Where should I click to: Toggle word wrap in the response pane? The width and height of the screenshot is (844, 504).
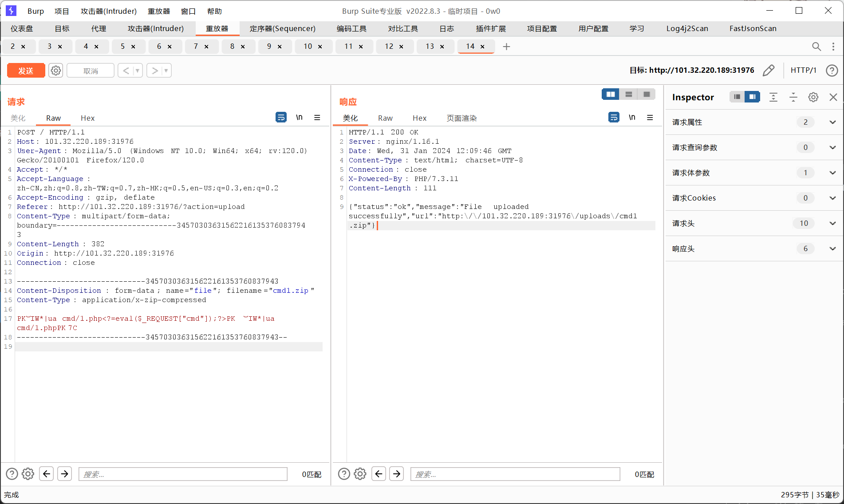614,117
